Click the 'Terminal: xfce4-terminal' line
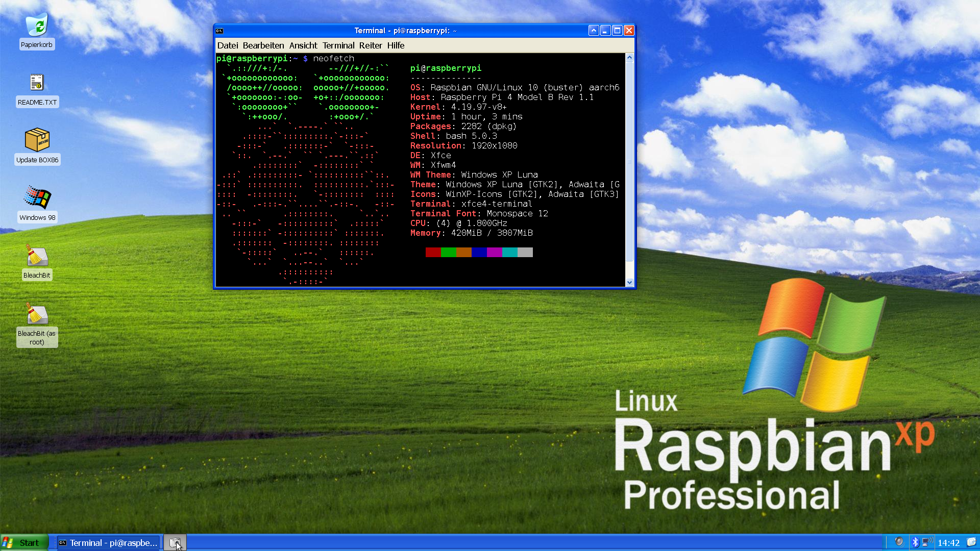The height and width of the screenshot is (551, 980). 471,204
